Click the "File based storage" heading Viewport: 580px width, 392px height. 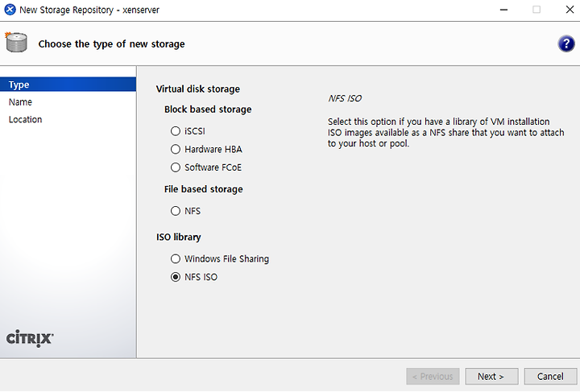coord(204,189)
